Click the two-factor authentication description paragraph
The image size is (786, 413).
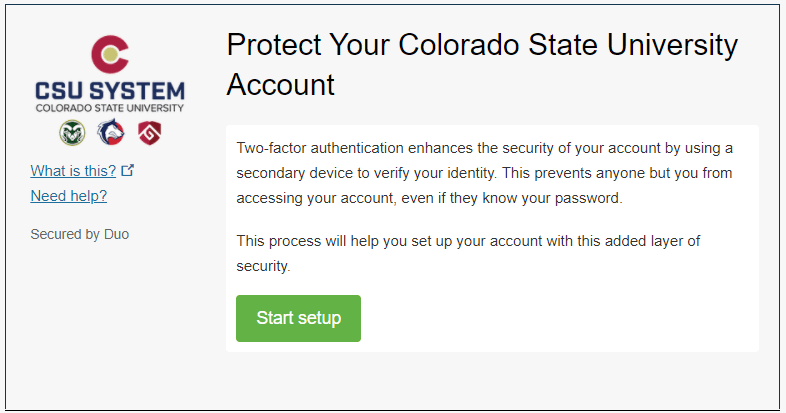pos(485,173)
